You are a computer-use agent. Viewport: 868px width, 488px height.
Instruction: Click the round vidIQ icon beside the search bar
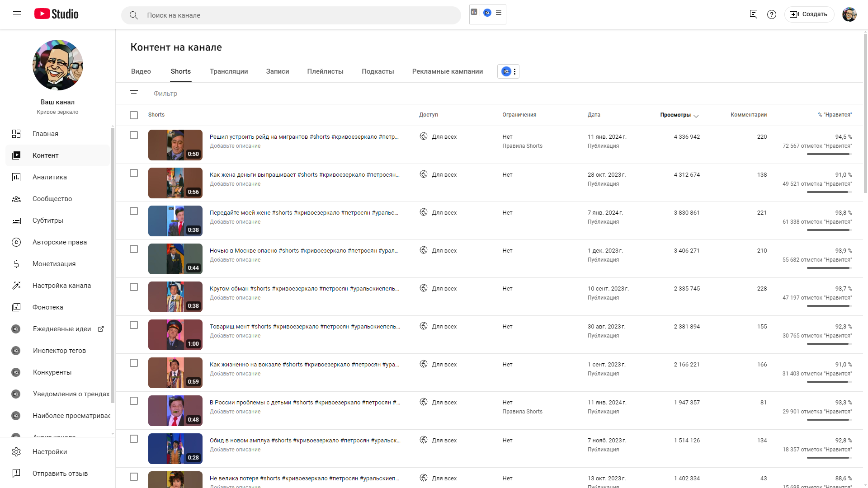click(x=487, y=13)
